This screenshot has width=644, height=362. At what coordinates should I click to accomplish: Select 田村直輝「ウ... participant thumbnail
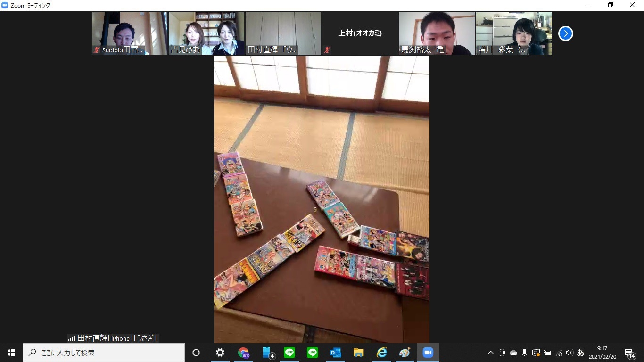(x=283, y=33)
